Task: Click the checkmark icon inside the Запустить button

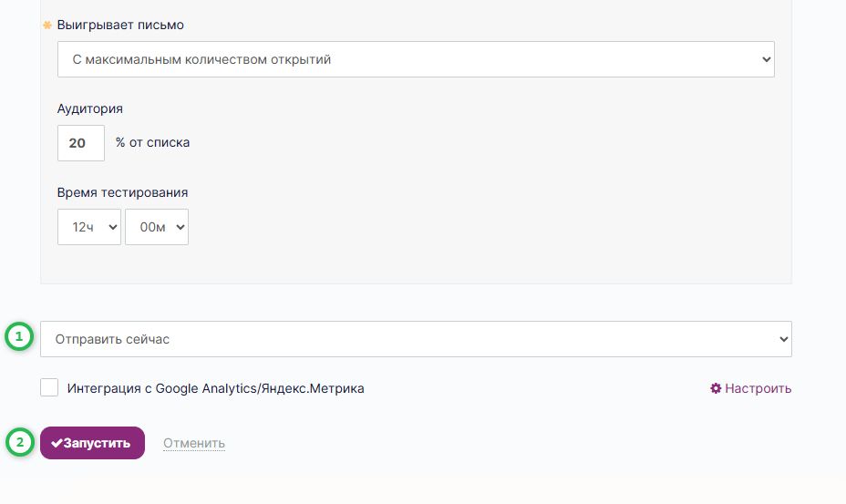Action: [57, 443]
